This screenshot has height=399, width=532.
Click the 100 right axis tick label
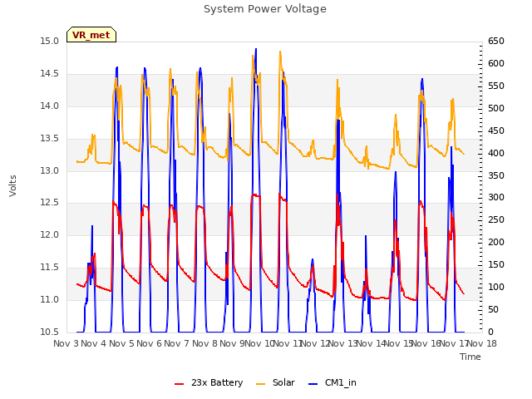coord(496,287)
